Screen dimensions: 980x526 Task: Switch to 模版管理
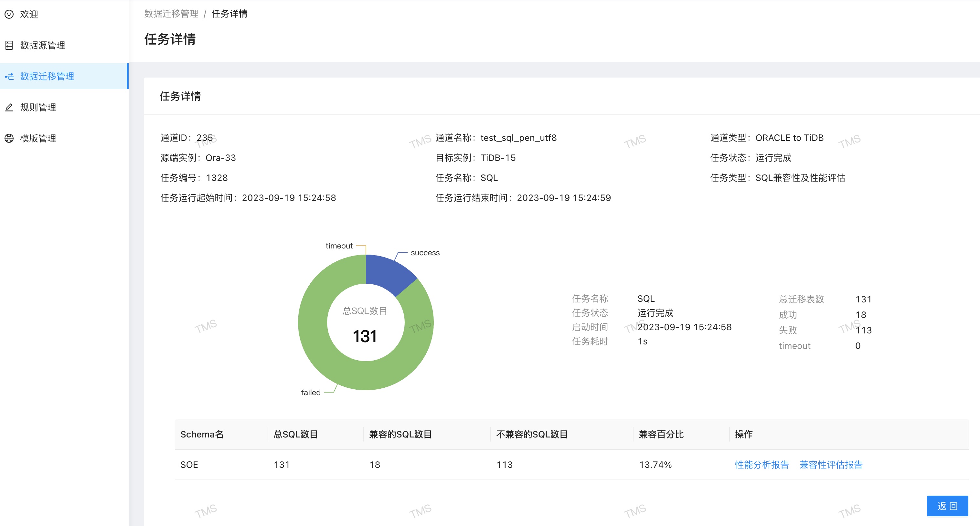click(37, 138)
